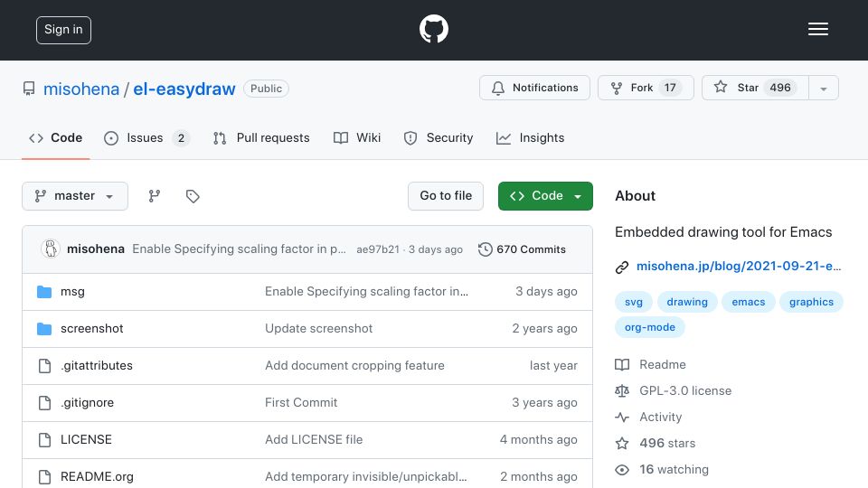Fork the repository

click(x=646, y=88)
